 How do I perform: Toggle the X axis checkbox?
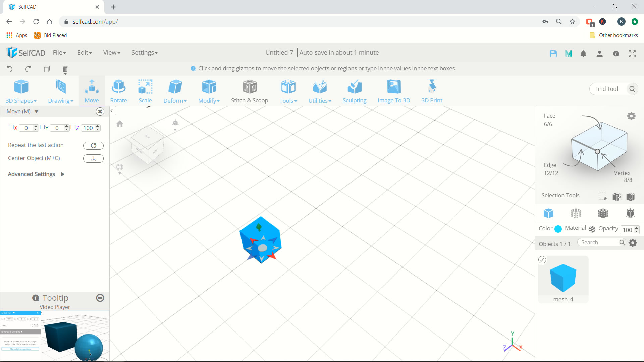11,127
